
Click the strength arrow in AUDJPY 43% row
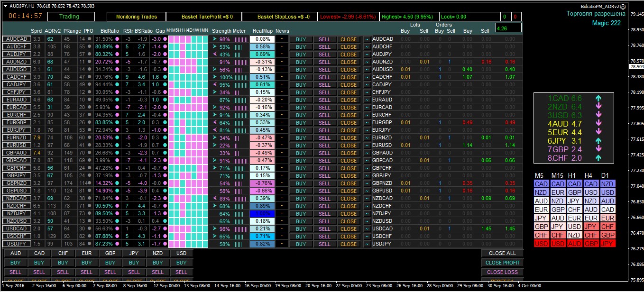pyautogui.click(x=214, y=54)
